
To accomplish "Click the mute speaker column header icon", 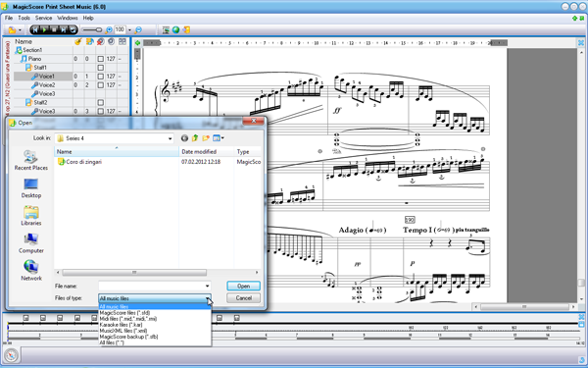I will point(101,41).
